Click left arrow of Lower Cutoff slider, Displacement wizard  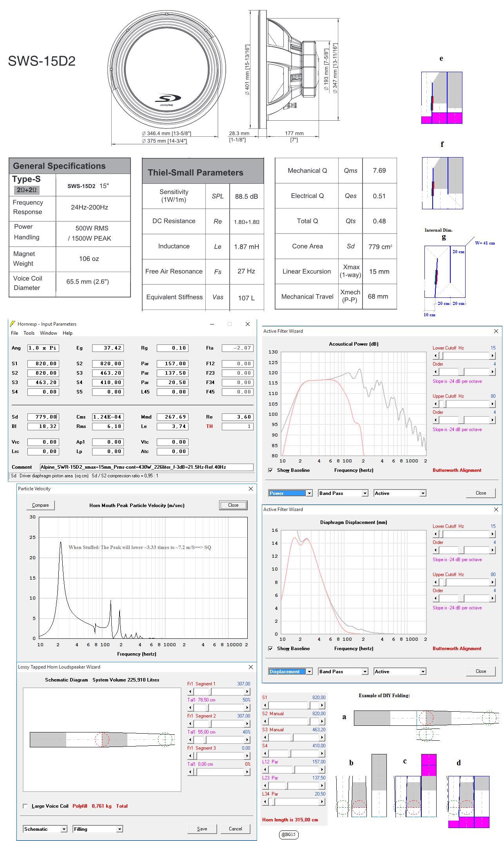436,534
